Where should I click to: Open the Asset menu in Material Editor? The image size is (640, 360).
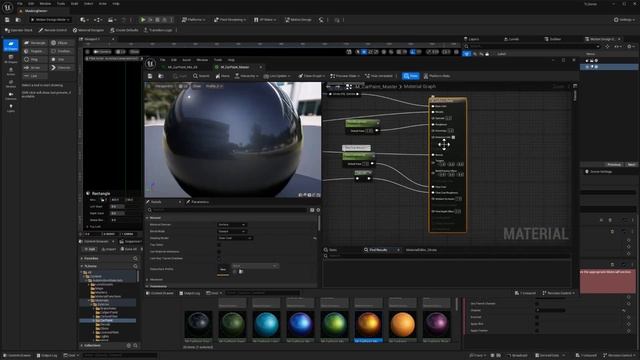[x=187, y=60]
